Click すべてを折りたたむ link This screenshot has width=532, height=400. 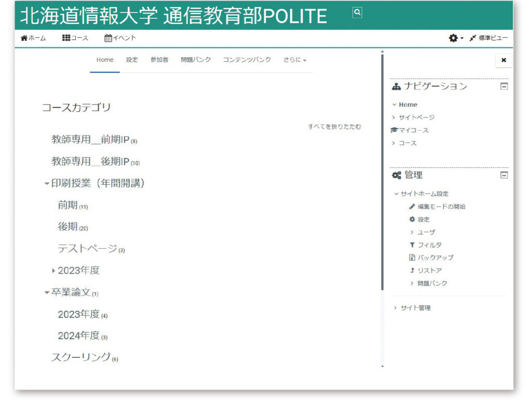pyautogui.click(x=335, y=126)
